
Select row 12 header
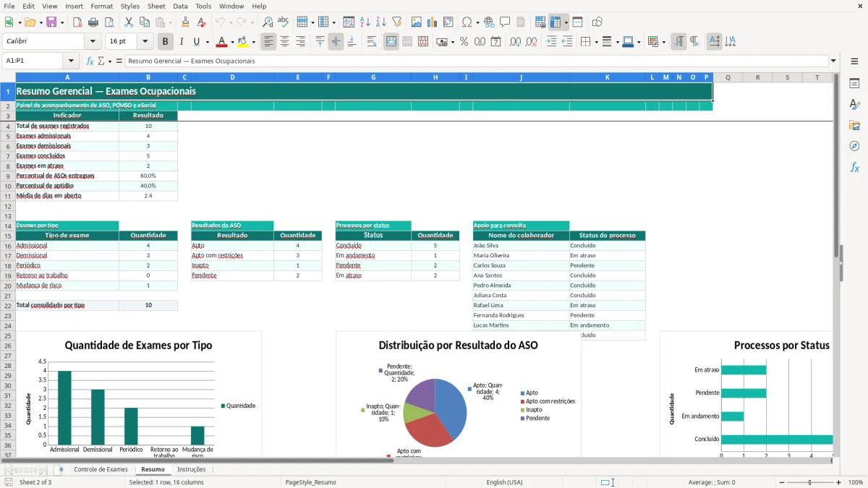click(7, 206)
